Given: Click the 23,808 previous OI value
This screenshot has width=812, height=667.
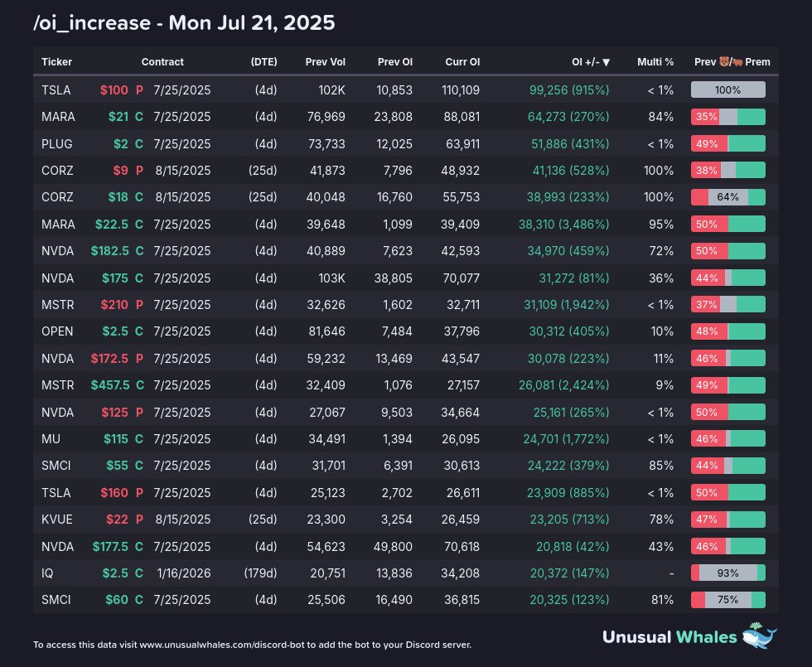Looking at the screenshot, I should point(394,117).
